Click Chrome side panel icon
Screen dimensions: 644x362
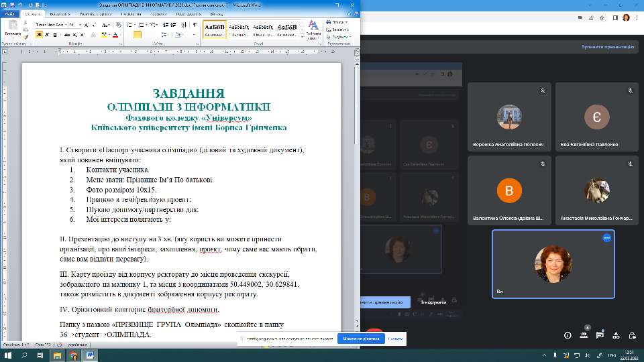click(x=615, y=17)
